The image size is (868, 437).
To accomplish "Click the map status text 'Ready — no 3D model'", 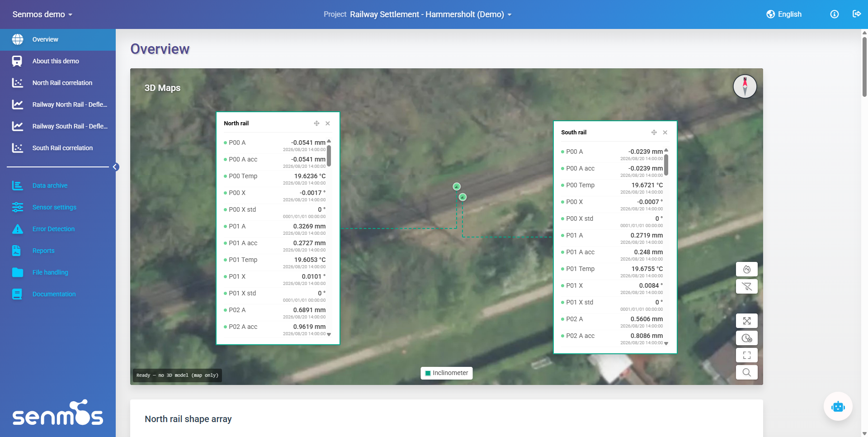I will click(177, 375).
